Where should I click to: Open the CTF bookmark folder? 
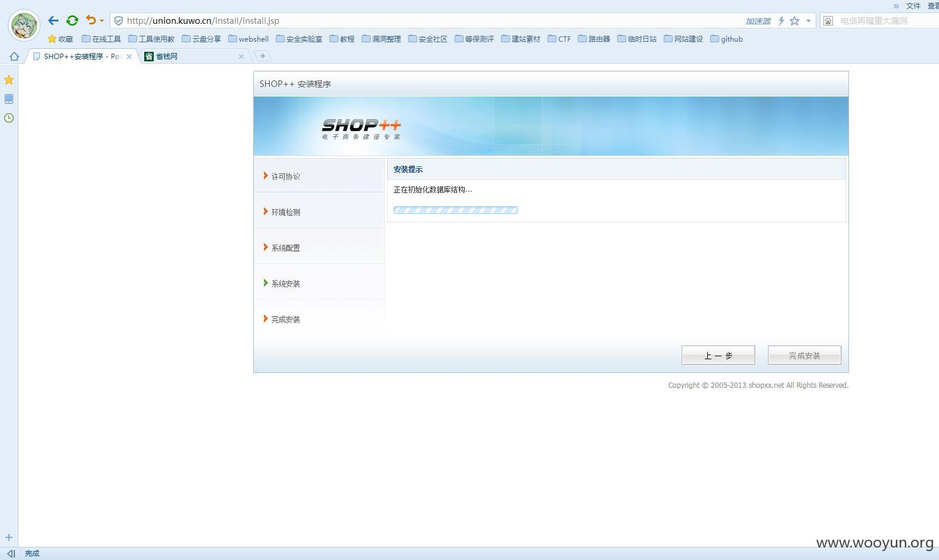click(559, 39)
